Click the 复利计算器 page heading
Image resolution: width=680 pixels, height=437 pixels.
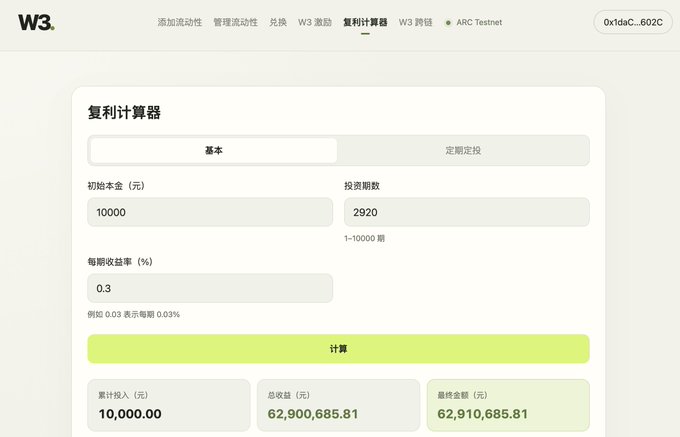pos(124,113)
